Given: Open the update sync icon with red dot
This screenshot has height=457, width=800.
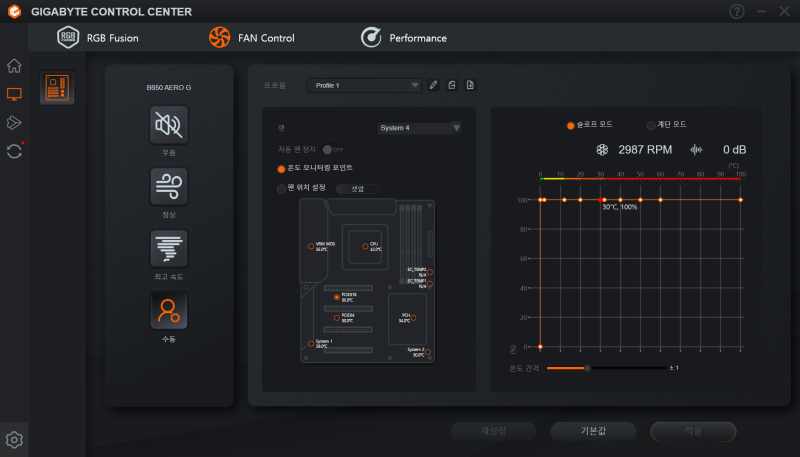Looking at the screenshot, I should 14,151.
